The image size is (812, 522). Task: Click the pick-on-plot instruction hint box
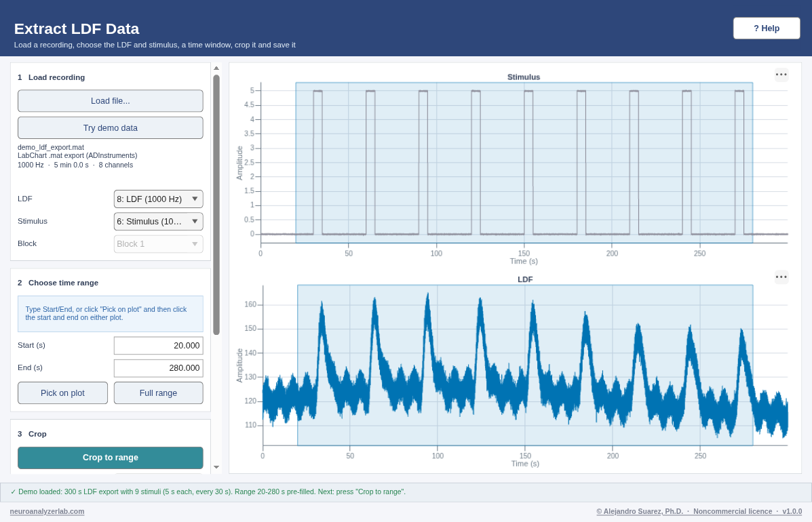click(111, 313)
